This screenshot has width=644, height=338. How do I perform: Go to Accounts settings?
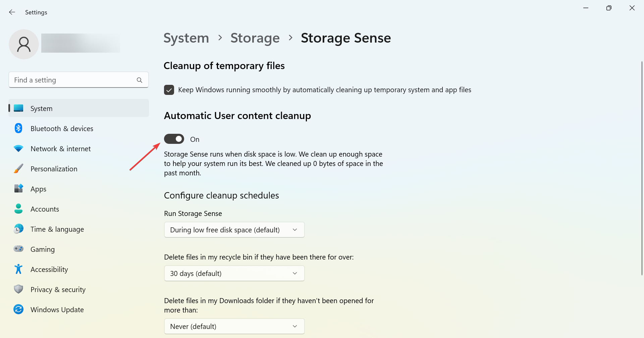click(x=45, y=209)
